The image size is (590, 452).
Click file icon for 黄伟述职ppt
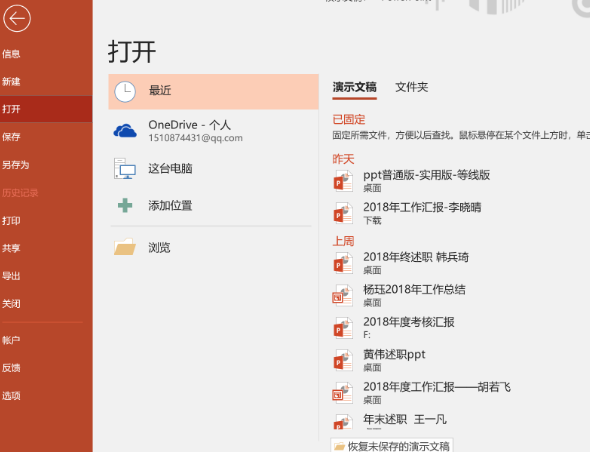(x=343, y=360)
